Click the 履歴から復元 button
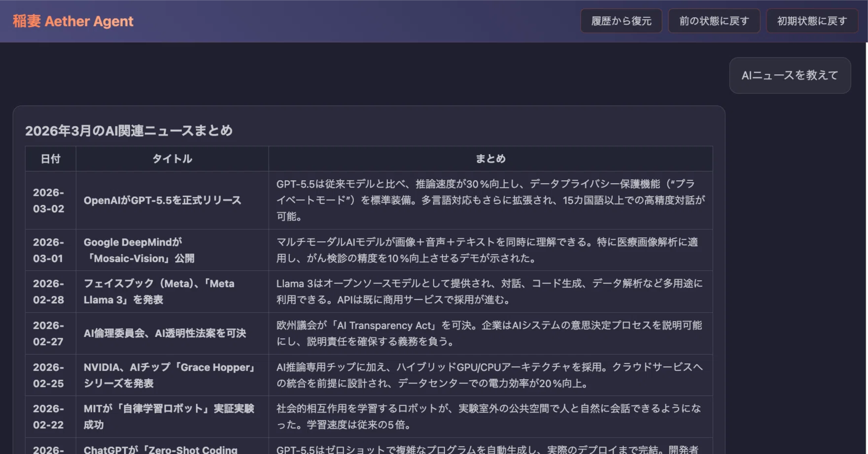The width and height of the screenshot is (868, 454). coord(621,21)
